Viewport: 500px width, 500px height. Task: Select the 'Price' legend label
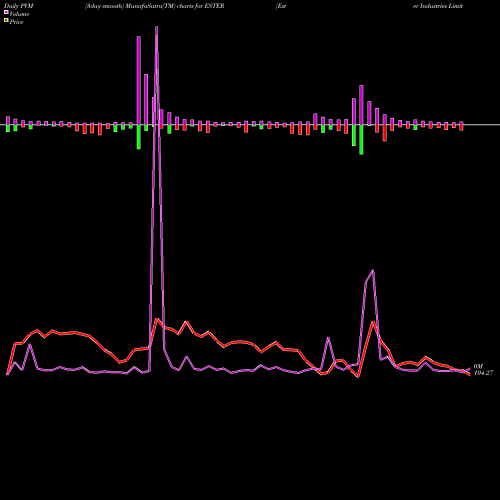(x=16, y=22)
